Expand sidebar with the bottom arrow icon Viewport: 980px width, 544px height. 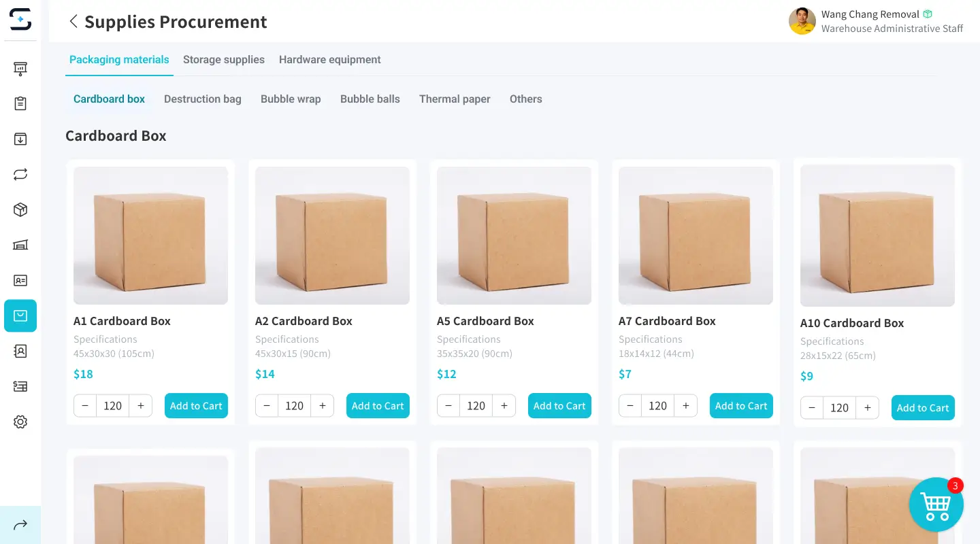[20, 524]
